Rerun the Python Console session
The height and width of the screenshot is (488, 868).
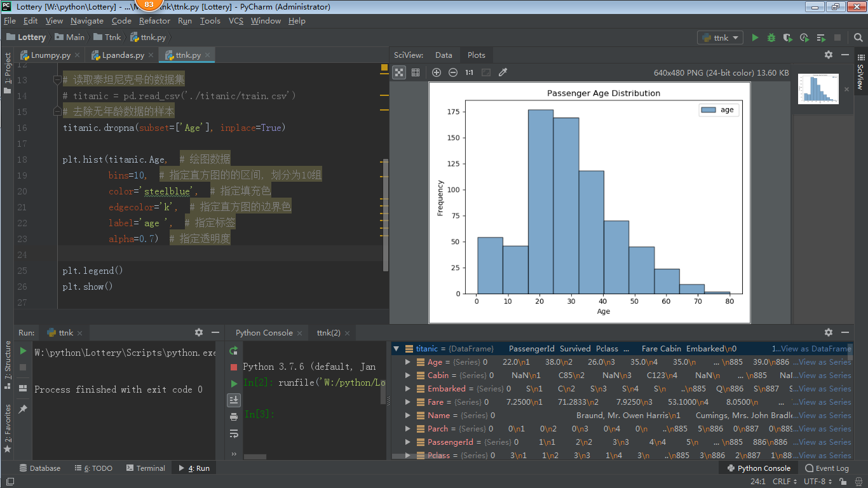[234, 351]
